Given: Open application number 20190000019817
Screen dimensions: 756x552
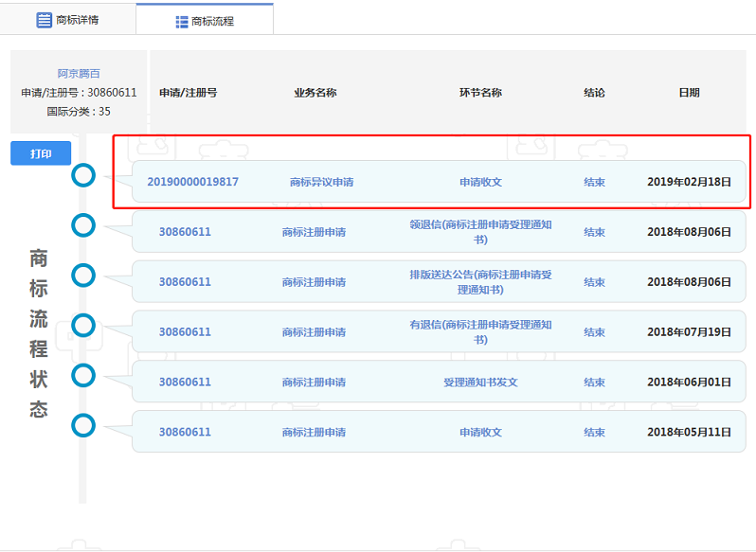Looking at the screenshot, I should 192,182.
